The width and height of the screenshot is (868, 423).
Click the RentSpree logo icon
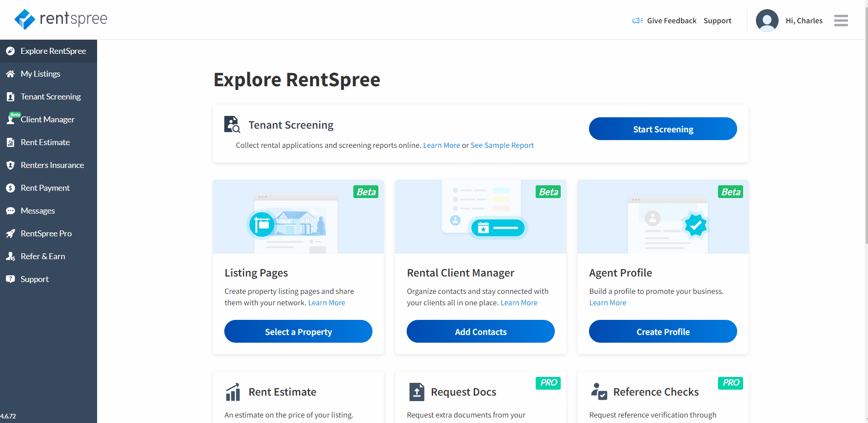pyautogui.click(x=25, y=19)
